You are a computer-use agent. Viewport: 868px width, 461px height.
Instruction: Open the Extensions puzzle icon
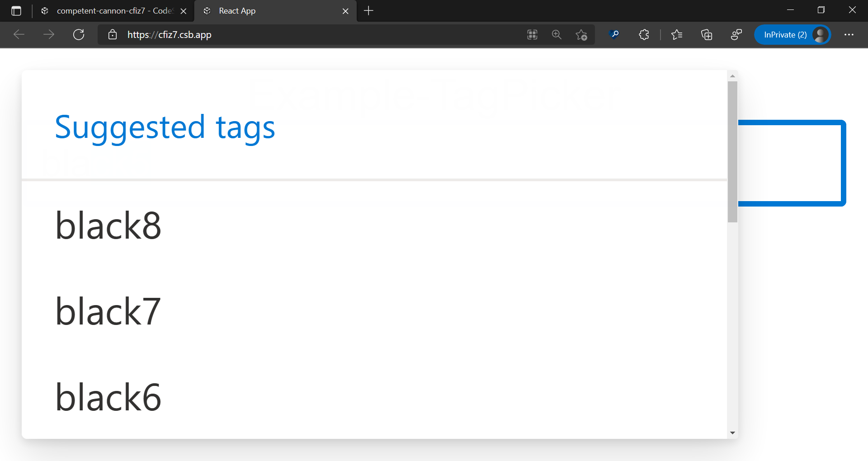pos(644,35)
